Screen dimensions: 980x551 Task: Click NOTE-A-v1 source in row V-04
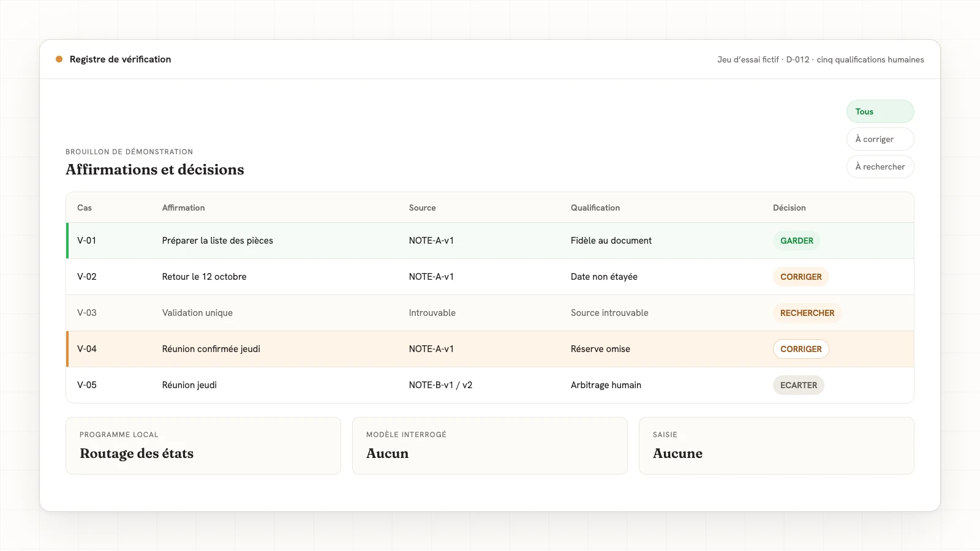[431, 349]
